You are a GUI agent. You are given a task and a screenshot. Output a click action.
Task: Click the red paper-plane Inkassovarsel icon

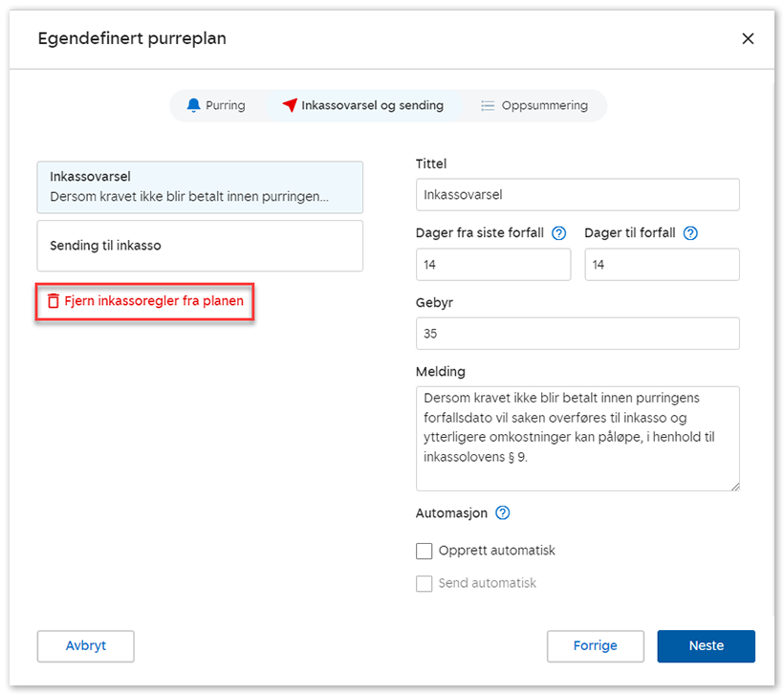click(x=290, y=105)
